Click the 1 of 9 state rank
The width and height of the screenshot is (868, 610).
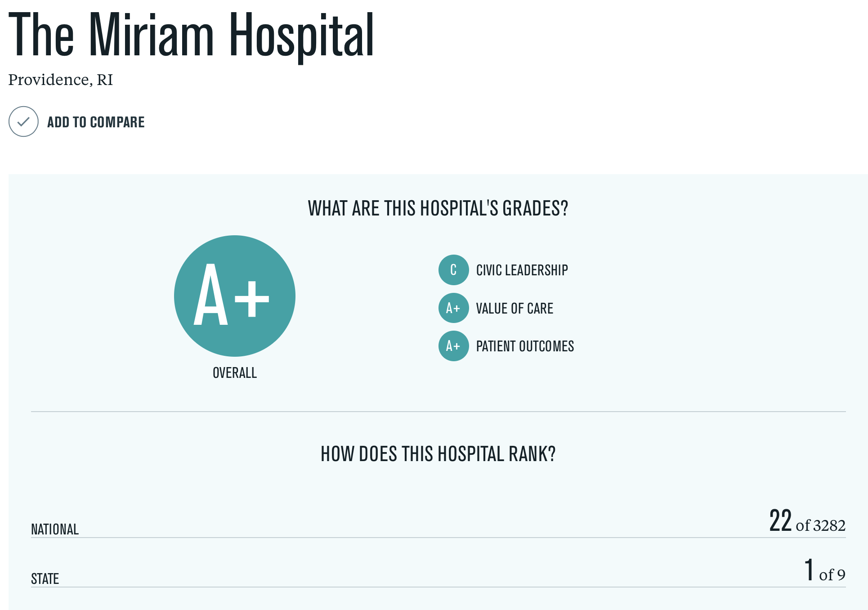click(x=825, y=570)
